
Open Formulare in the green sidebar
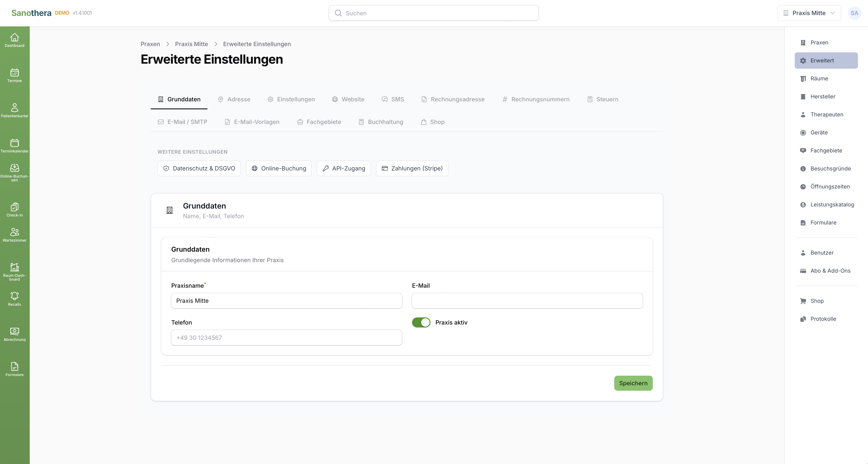click(x=14, y=369)
